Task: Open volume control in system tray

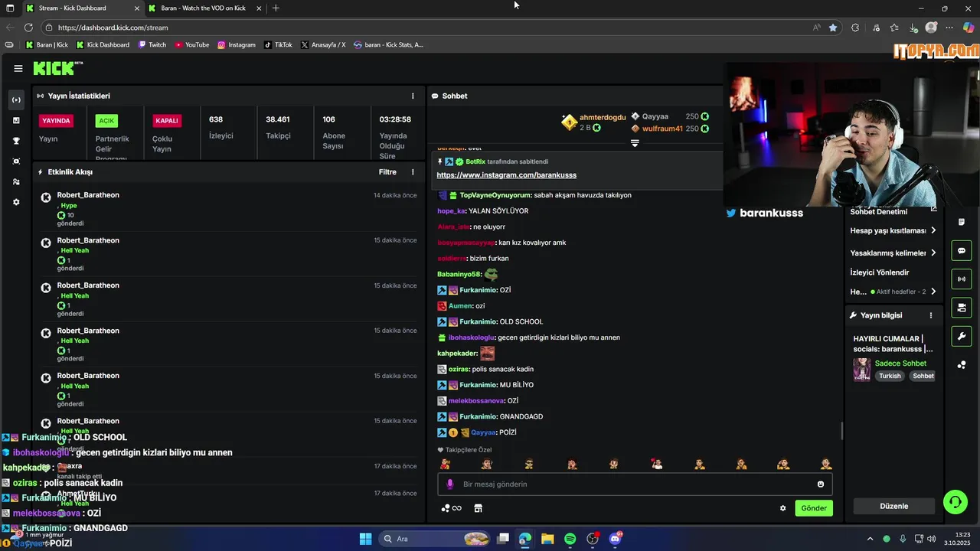Action: [x=931, y=539]
